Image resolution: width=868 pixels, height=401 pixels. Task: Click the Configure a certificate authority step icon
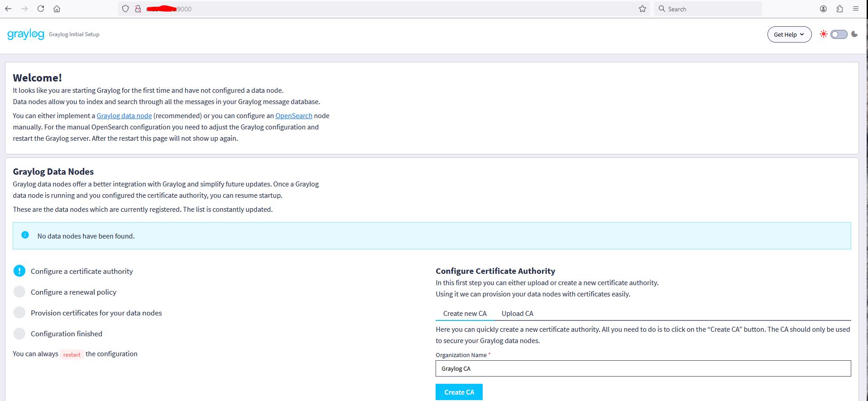click(19, 271)
